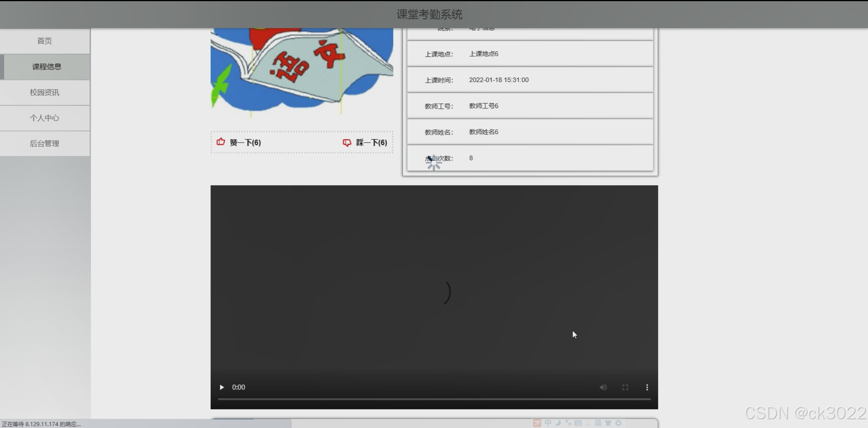Open the video's three-dot options menu

(647, 387)
